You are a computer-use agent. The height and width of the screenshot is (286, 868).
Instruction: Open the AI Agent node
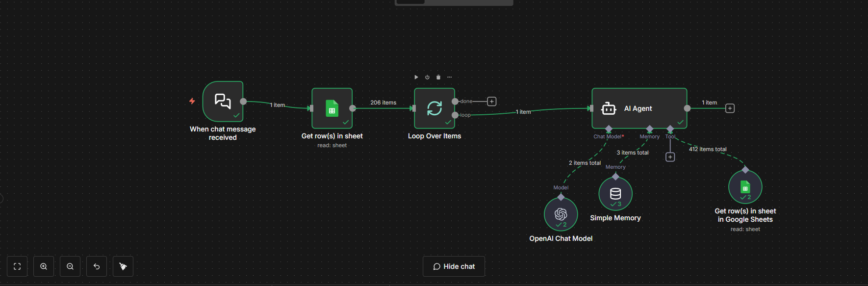click(639, 108)
